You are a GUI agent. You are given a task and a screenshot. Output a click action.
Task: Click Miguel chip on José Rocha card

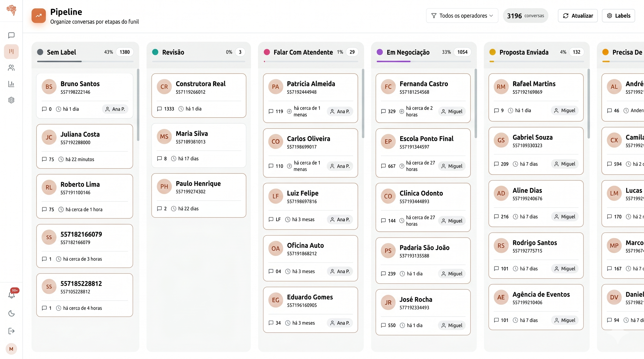coord(452,325)
